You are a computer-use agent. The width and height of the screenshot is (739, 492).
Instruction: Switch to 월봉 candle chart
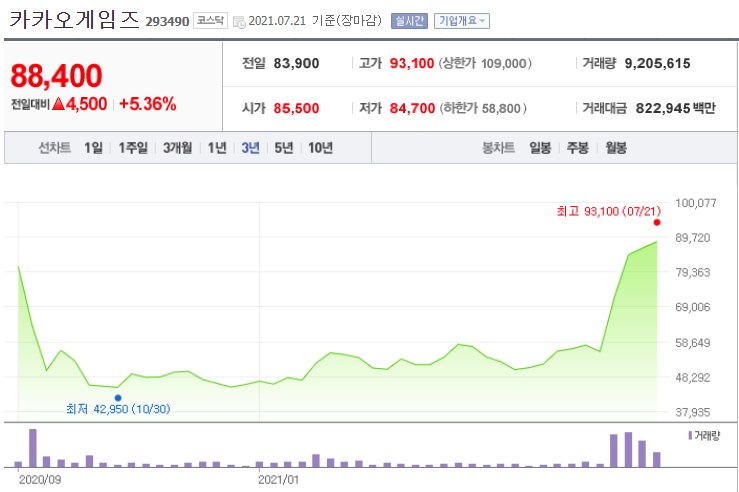coord(616,148)
